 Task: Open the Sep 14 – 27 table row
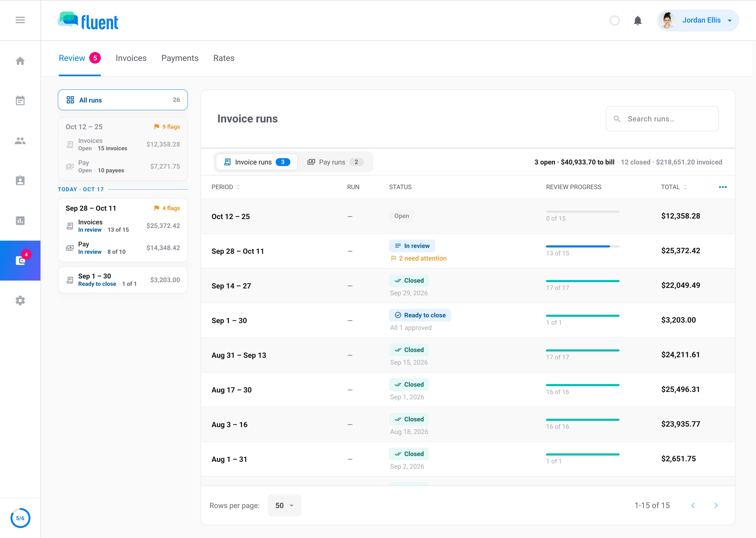point(468,286)
